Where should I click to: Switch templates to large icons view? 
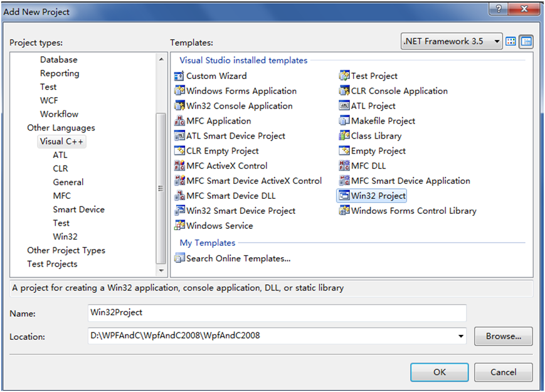click(x=511, y=41)
